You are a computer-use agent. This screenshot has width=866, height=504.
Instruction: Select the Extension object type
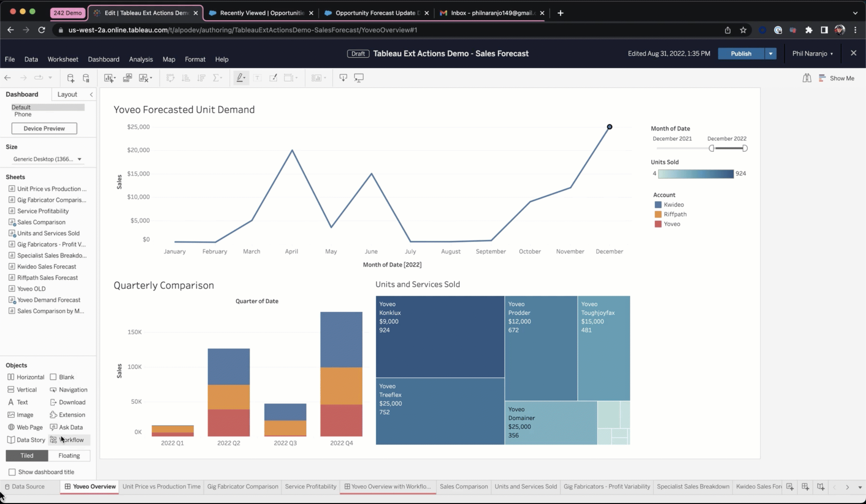coord(71,415)
